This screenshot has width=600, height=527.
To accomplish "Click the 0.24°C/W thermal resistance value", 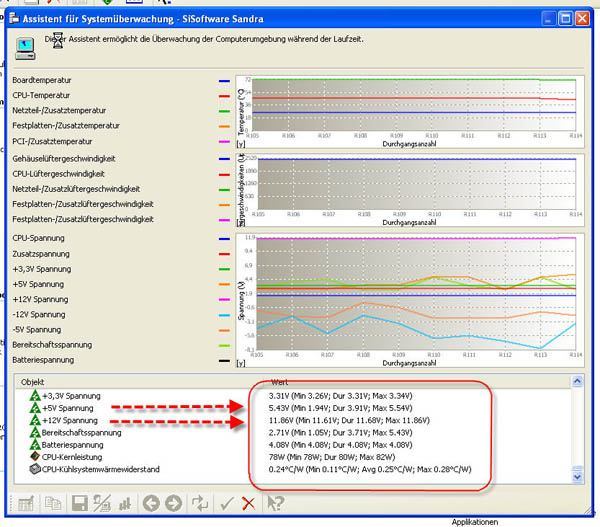I will click(370, 469).
